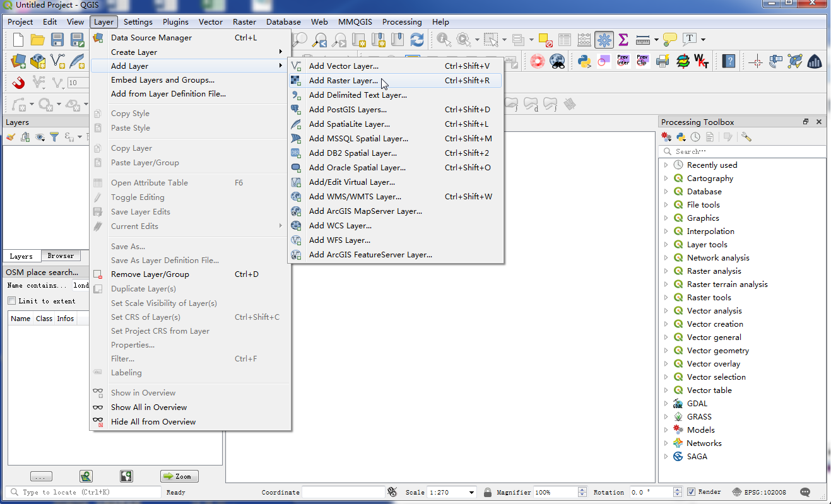Increase the Rotation spinner value

click(x=677, y=489)
